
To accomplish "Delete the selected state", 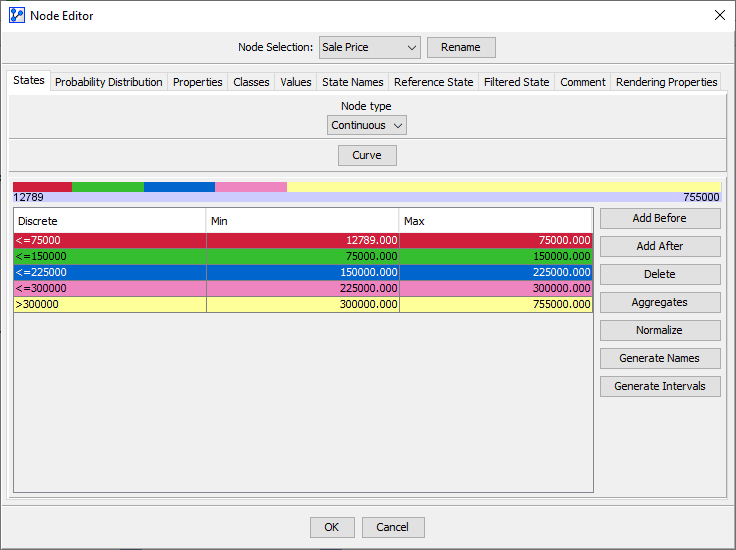I will (x=660, y=274).
